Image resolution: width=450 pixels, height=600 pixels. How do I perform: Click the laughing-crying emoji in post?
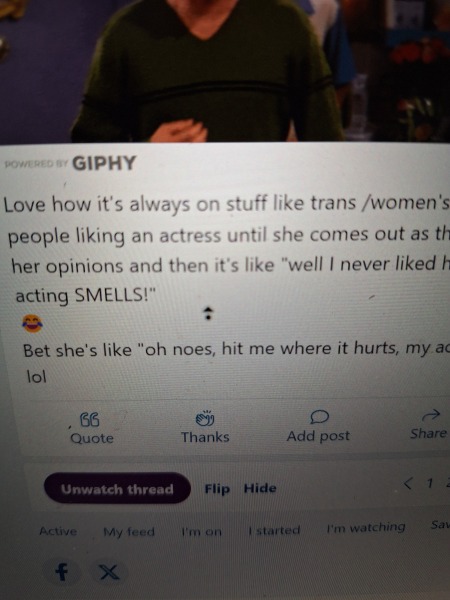tap(33, 324)
